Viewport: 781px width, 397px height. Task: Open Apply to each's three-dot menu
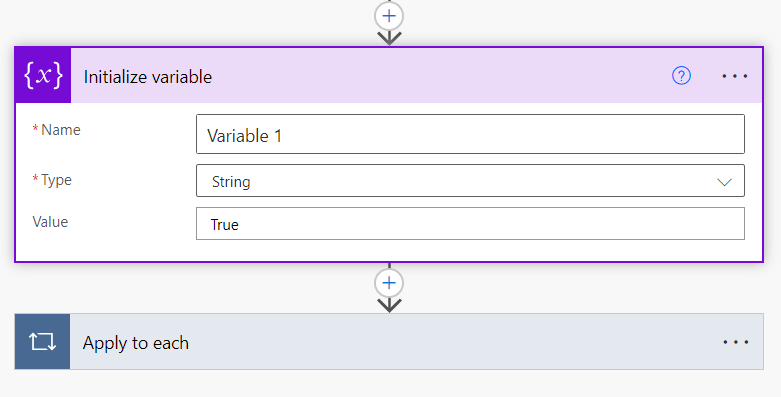735,342
